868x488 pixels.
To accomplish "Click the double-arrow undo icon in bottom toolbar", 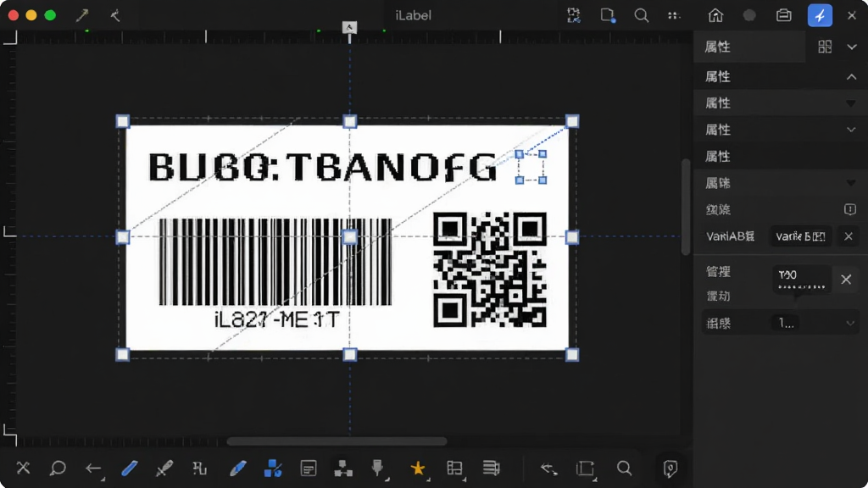I will pos(548,469).
